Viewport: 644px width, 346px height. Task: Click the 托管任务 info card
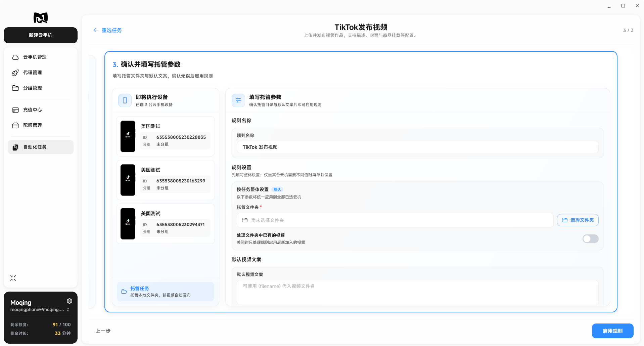[166, 292]
